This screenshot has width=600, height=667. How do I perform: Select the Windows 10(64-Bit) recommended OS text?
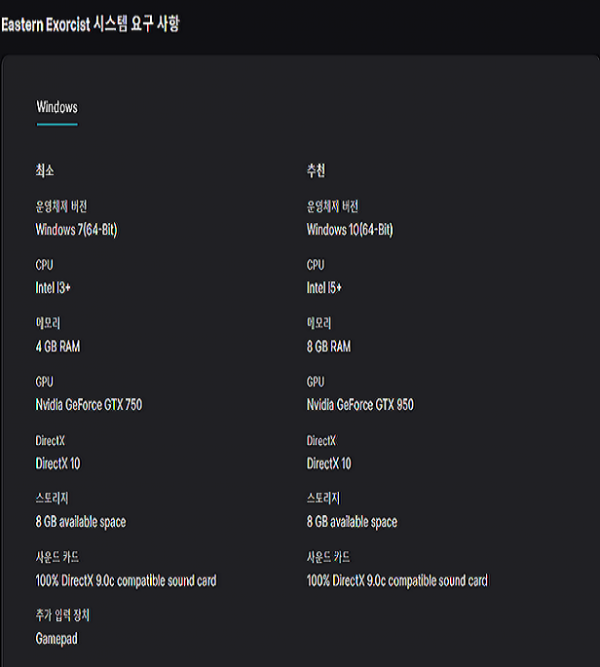[x=350, y=230]
